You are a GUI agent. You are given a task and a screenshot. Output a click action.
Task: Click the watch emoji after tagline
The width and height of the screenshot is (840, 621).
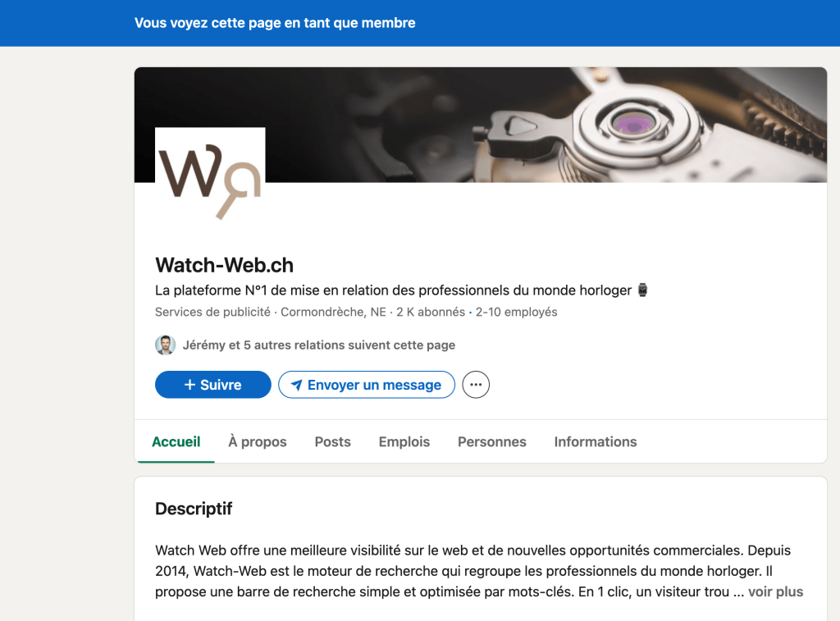tap(642, 290)
